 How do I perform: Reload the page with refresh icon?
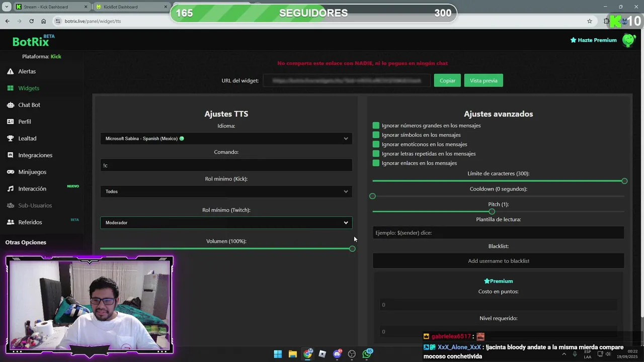[x=31, y=21]
